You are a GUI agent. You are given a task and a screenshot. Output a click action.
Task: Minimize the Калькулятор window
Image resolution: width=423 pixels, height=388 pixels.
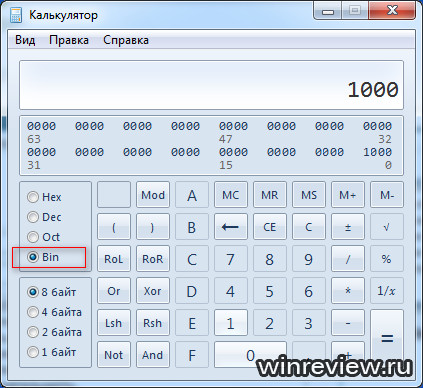pyautogui.click(x=328, y=11)
